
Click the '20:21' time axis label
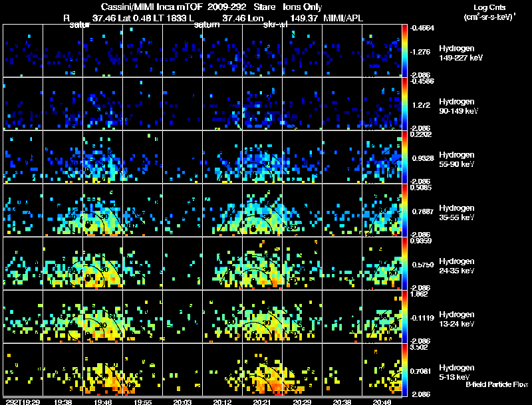pyautogui.click(x=262, y=402)
